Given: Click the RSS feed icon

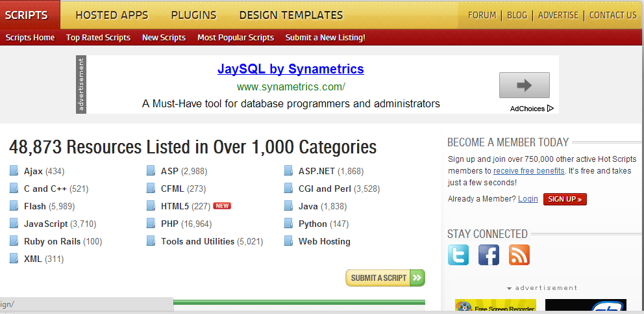Looking at the screenshot, I should coord(519,255).
